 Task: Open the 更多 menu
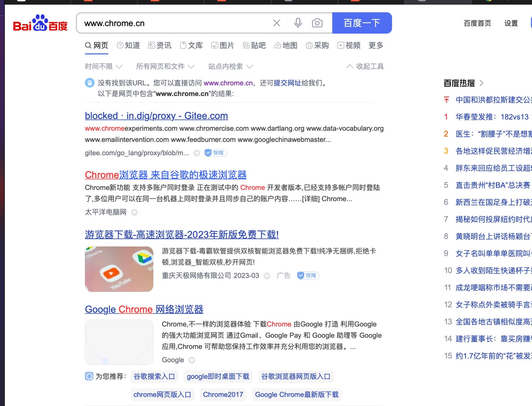pos(376,45)
